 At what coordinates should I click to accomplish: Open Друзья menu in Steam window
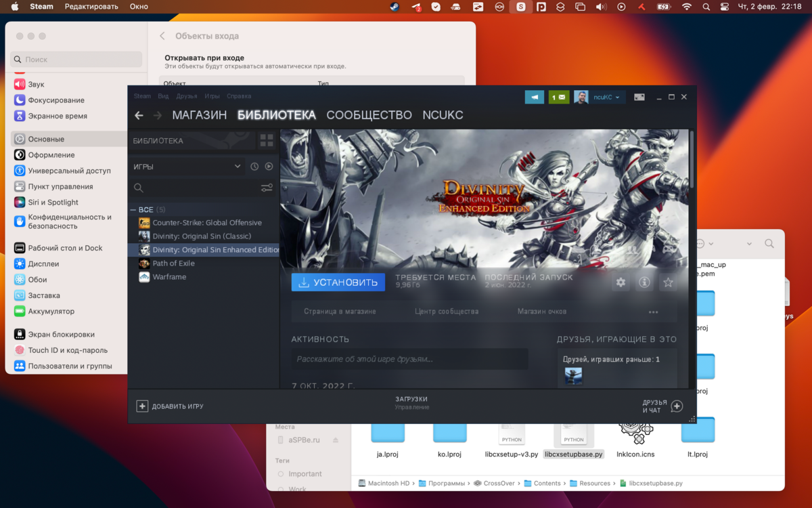click(x=187, y=96)
